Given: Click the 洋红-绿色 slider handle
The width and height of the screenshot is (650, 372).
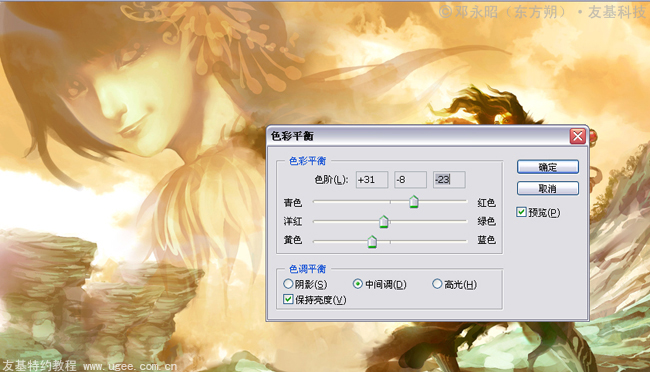Looking at the screenshot, I should [x=384, y=221].
